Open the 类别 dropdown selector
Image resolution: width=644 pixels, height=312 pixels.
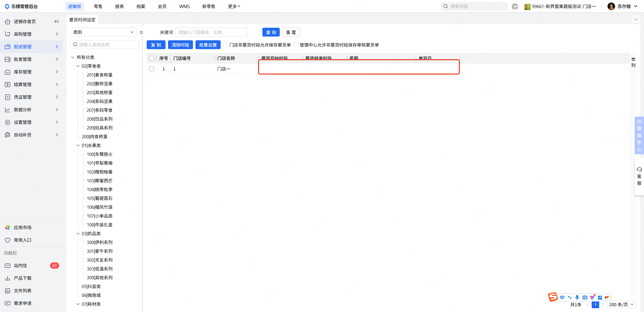[x=103, y=32]
